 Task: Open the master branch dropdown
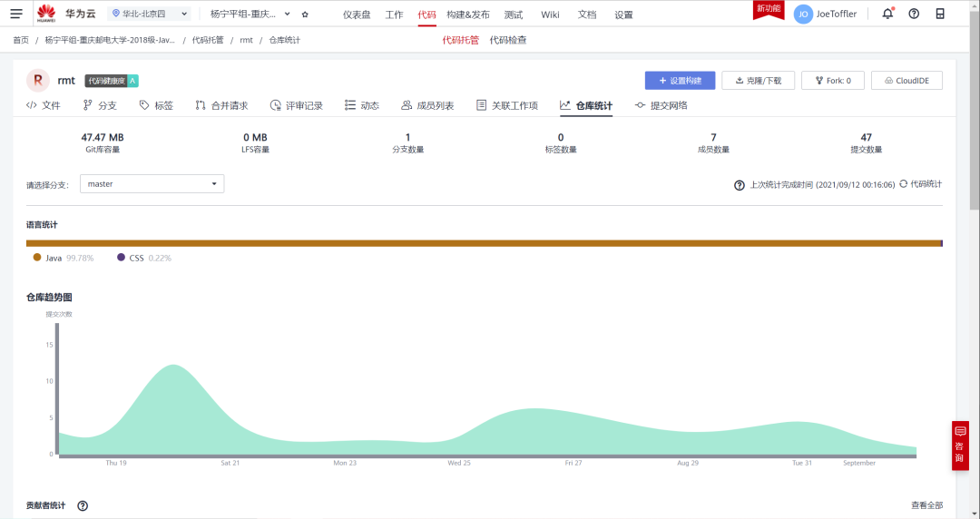152,184
